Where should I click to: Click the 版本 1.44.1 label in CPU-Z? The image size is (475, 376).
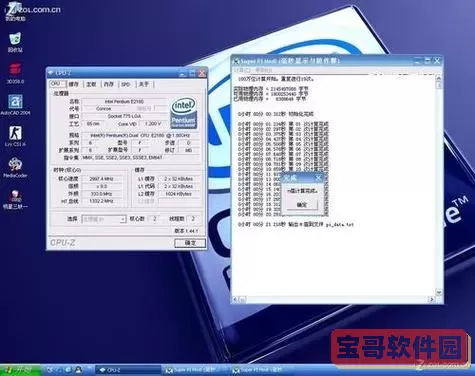pos(186,231)
